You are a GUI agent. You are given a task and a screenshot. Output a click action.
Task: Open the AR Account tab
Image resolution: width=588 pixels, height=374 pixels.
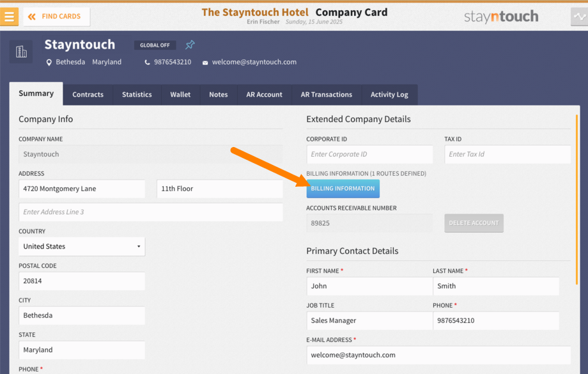(265, 95)
